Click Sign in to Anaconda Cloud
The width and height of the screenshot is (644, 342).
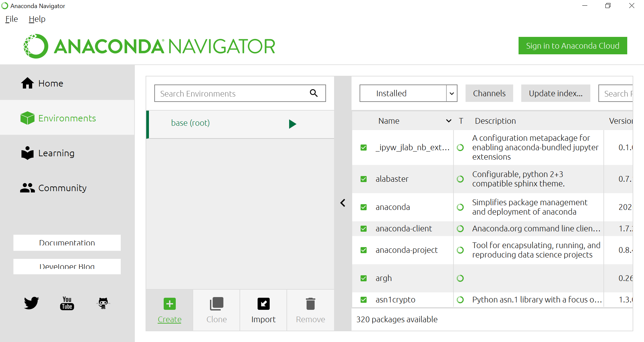tap(572, 46)
